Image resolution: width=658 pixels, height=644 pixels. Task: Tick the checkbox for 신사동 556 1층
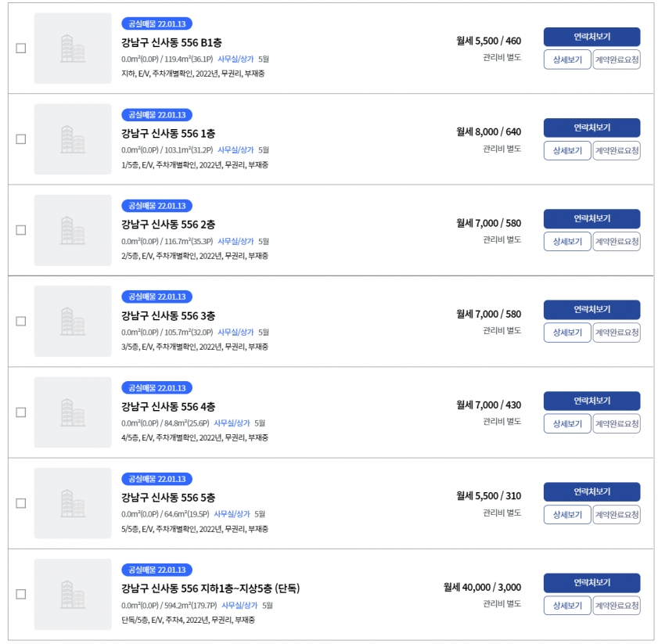20,139
